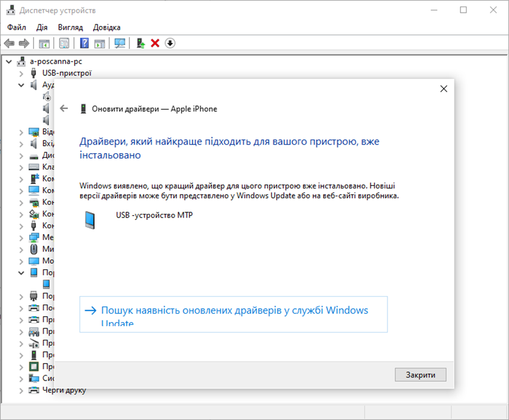Image resolution: width=509 pixels, height=420 pixels.
Task: Toggle the Show/Hide Console Tree toolbar icon
Action: click(x=44, y=43)
